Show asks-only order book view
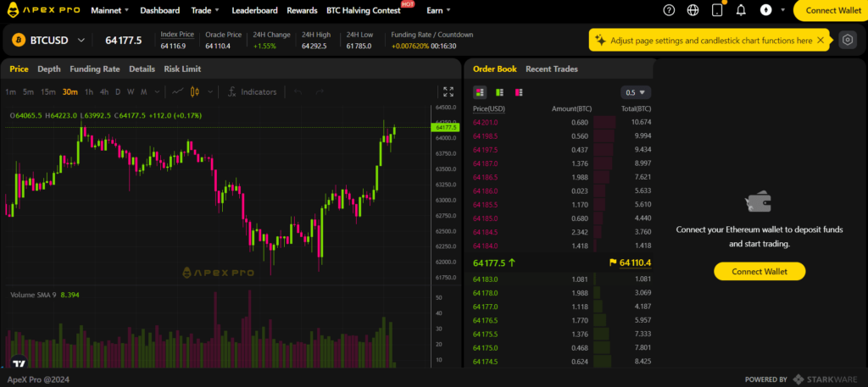Screen dimensions: 868x387 519,91
